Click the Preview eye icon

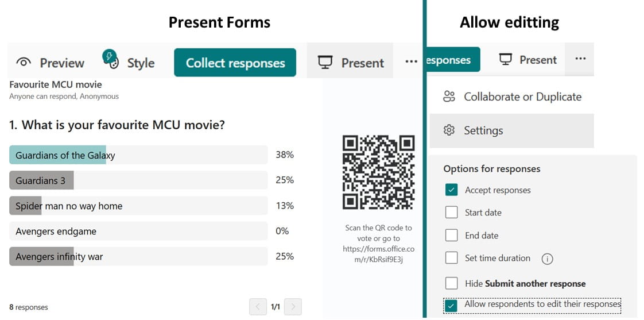pyautogui.click(x=24, y=63)
